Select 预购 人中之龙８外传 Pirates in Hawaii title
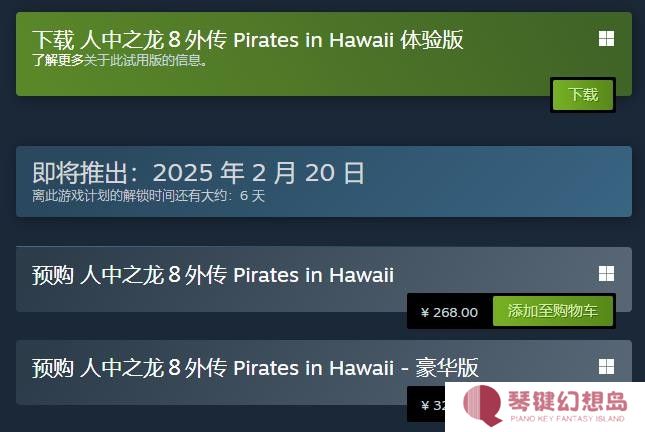The image size is (645, 432). click(x=213, y=275)
